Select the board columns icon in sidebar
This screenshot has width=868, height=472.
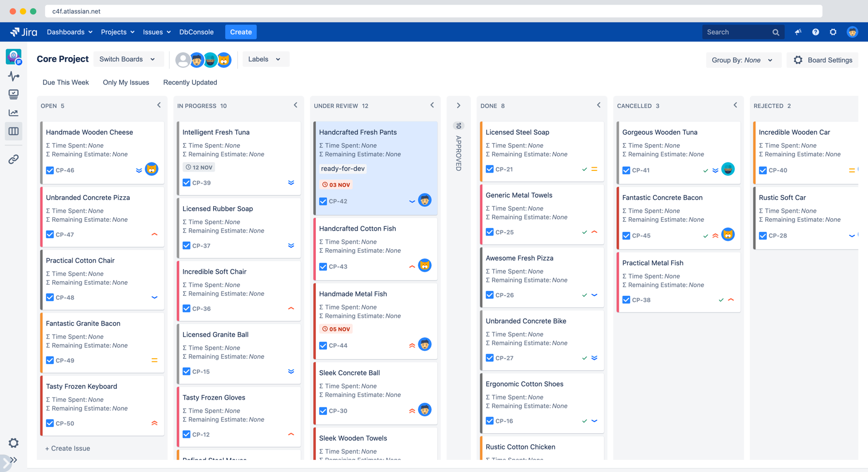(x=14, y=131)
